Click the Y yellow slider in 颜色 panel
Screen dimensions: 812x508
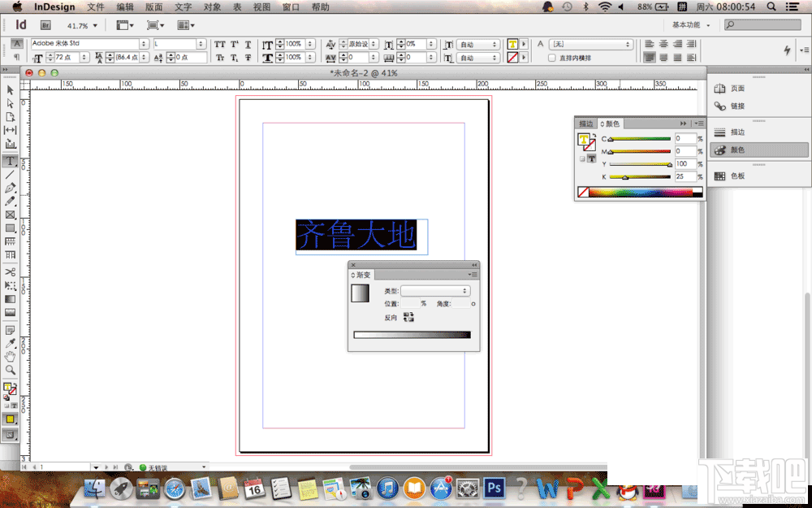click(640, 164)
